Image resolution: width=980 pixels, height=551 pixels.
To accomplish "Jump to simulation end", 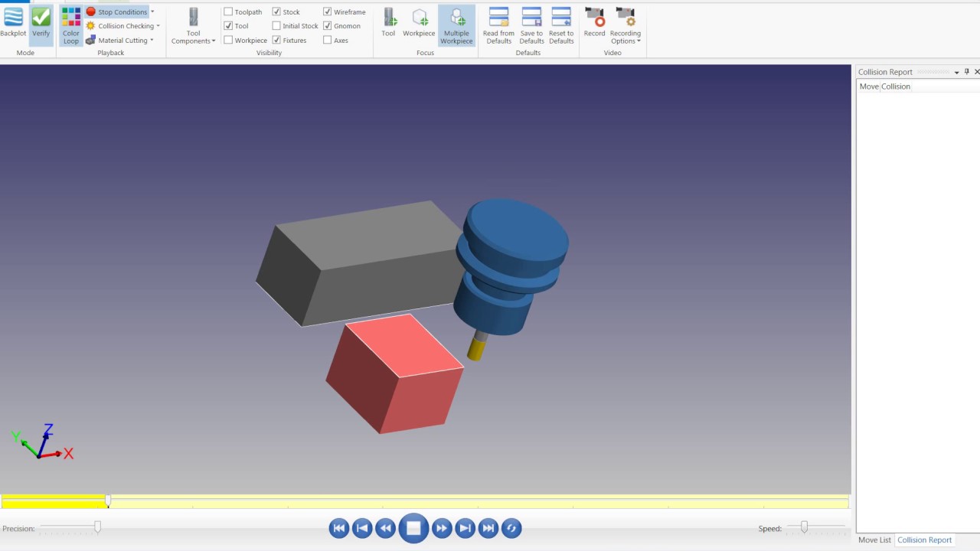I will point(488,528).
